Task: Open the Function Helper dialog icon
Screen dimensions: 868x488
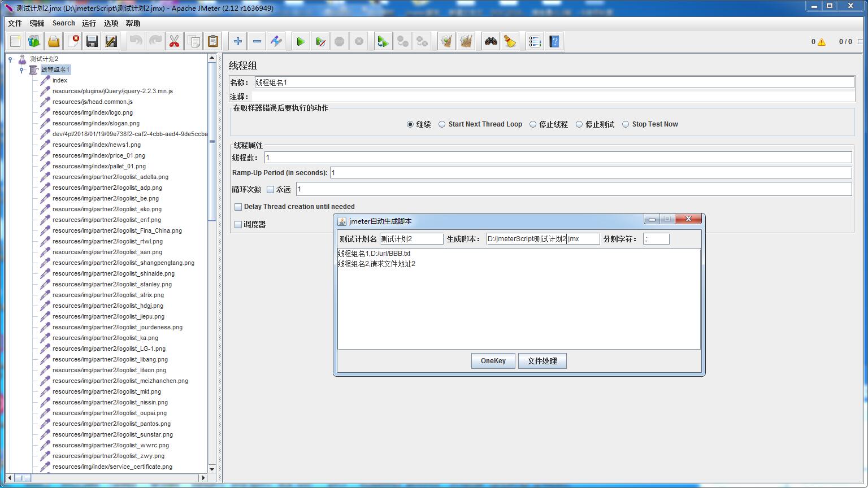Action: (x=535, y=41)
